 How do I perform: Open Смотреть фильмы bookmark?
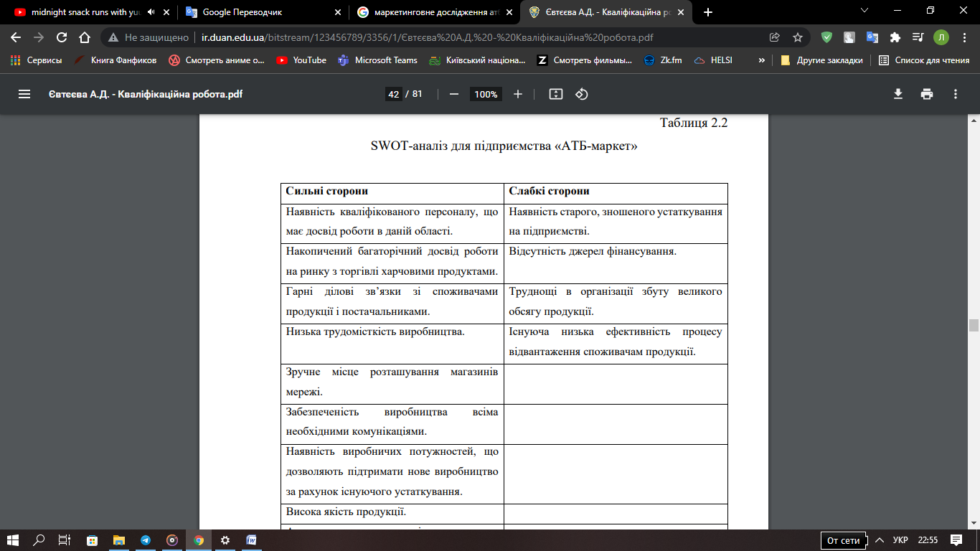point(585,60)
